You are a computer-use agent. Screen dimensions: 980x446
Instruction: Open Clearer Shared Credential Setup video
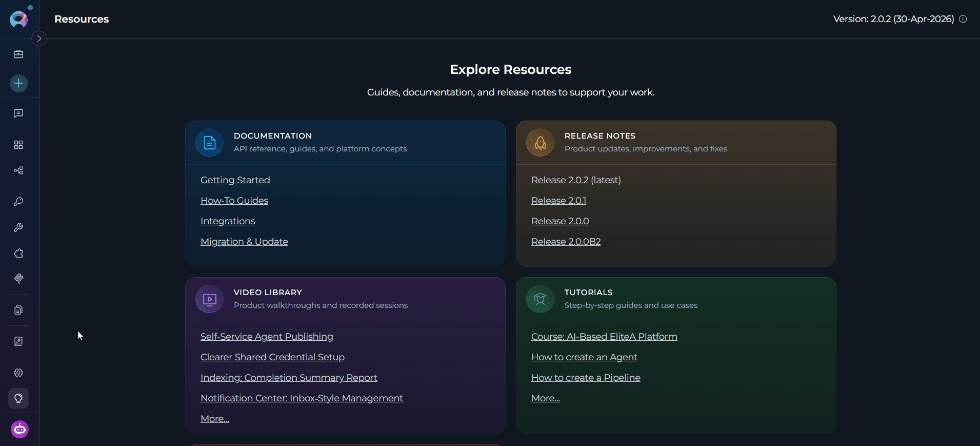pos(272,357)
